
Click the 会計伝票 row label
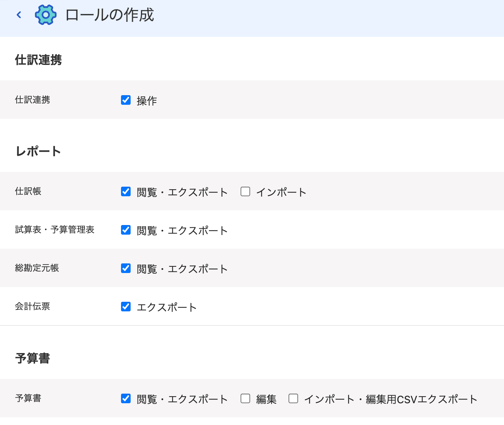point(32,306)
